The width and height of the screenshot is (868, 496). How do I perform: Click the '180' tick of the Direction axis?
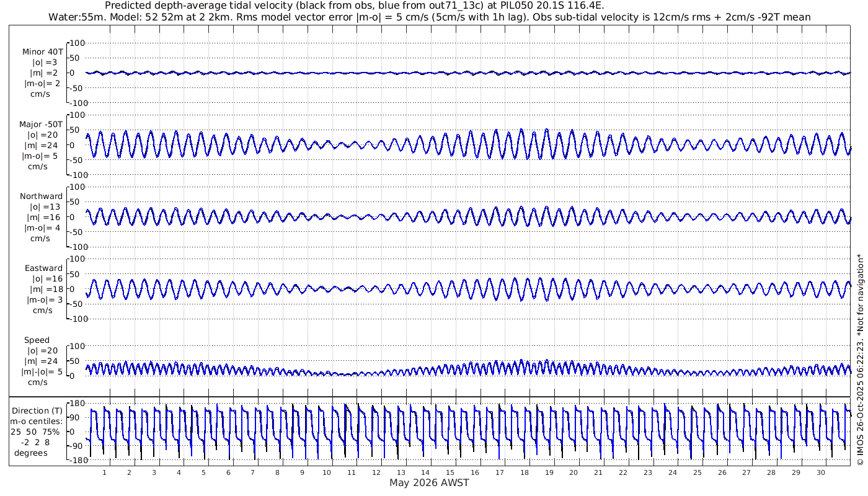point(76,403)
